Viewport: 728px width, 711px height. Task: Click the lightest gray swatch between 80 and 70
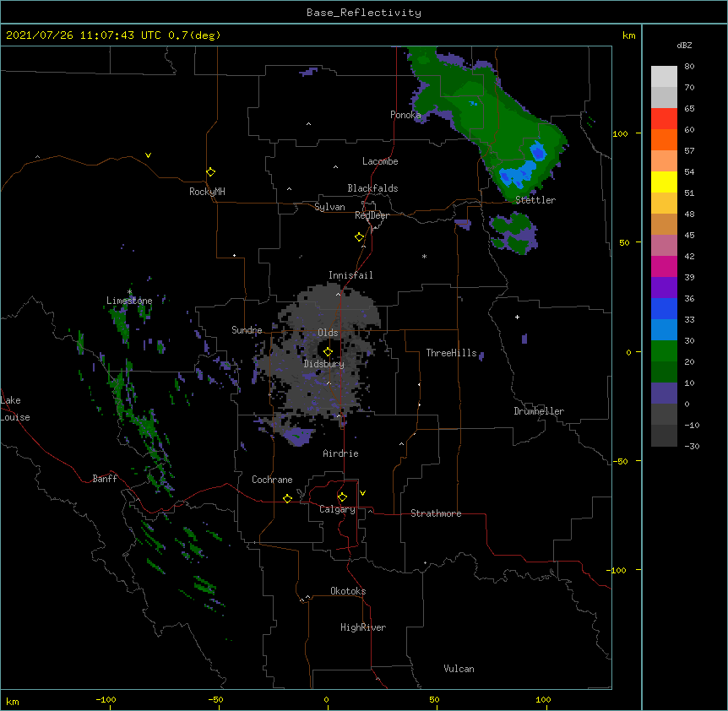click(x=664, y=76)
